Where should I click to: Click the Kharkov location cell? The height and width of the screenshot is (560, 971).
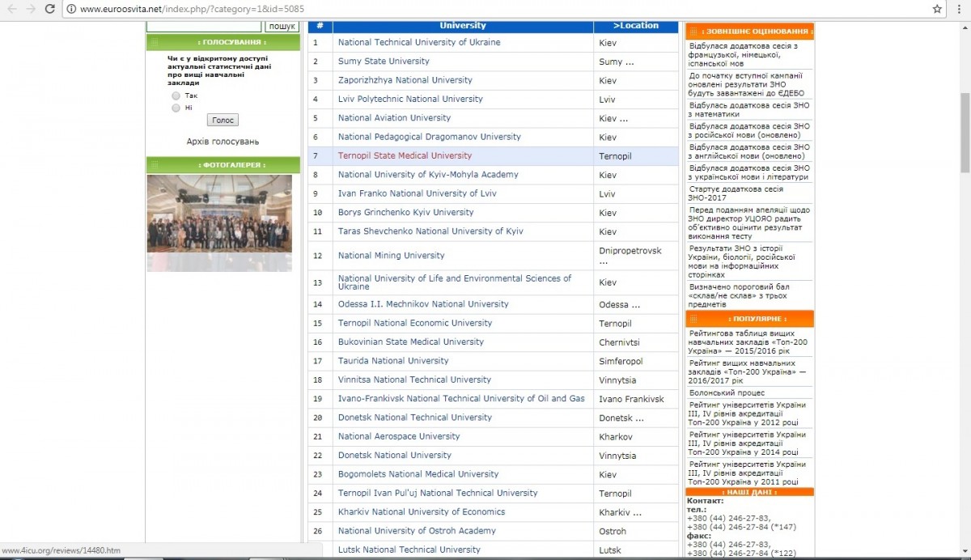(636, 436)
